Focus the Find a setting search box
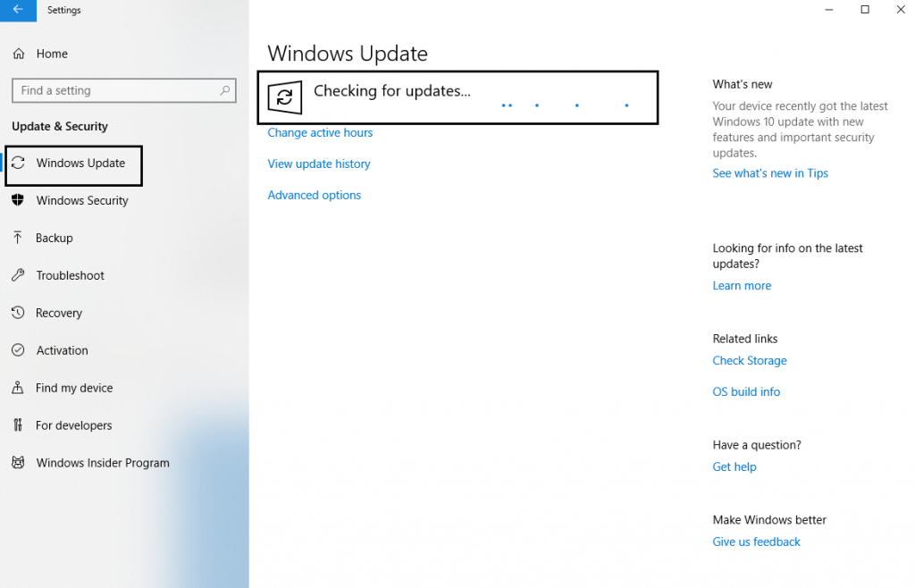This screenshot has width=915, height=588. 123,90
